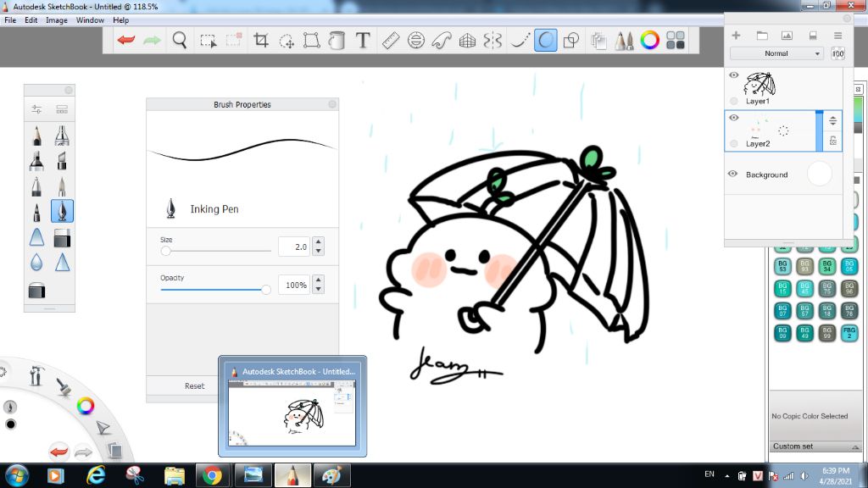Select the Airbrush in brush palette
This screenshot has width=868, height=488.
[x=62, y=136]
